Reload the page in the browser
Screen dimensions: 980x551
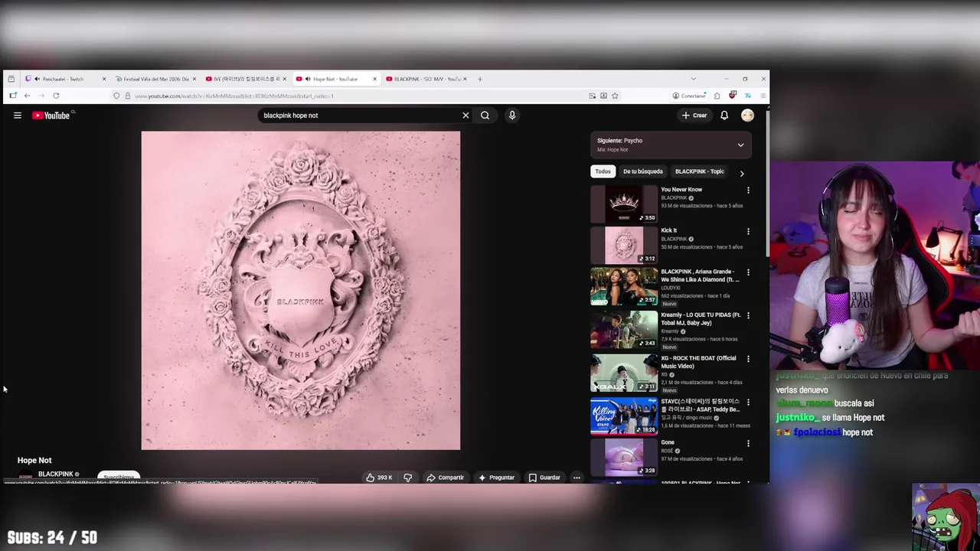pos(56,96)
